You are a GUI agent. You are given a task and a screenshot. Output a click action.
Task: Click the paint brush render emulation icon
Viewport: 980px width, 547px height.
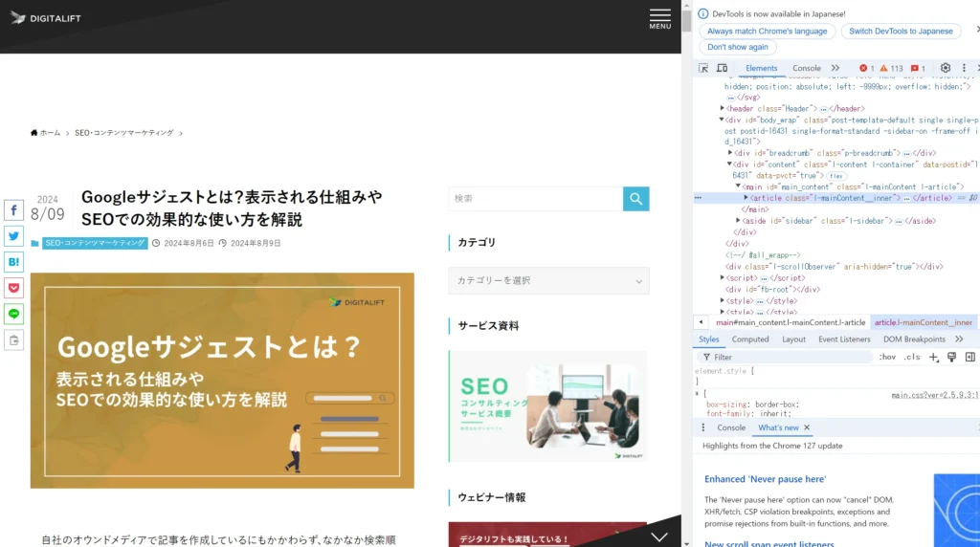coord(951,357)
